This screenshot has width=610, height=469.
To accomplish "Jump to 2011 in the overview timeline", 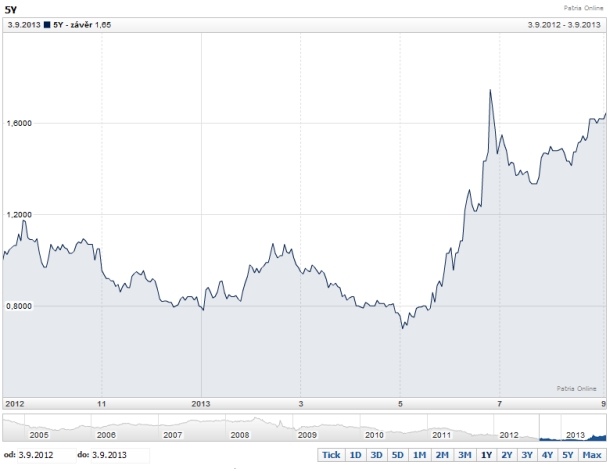I will click(x=441, y=435).
